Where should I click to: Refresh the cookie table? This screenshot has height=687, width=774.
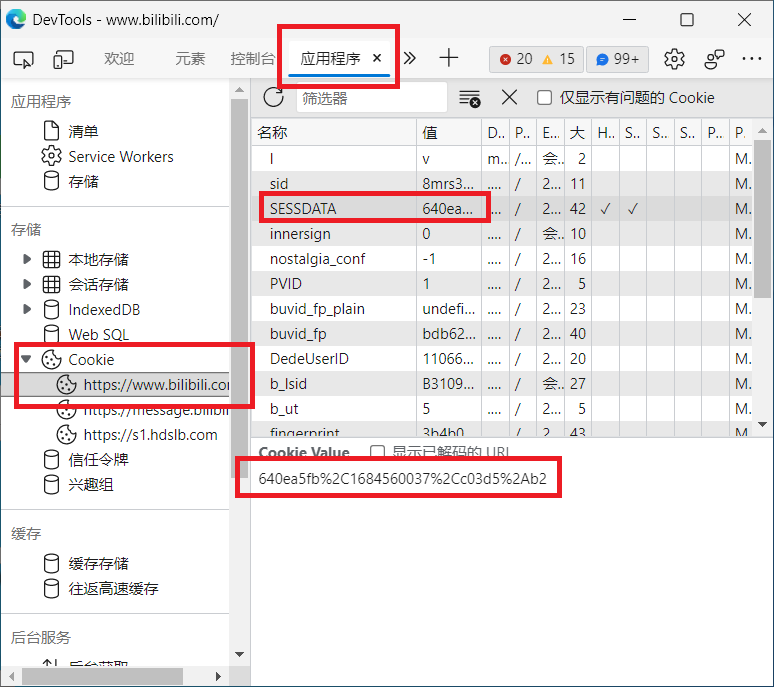pyautogui.click(x=273, y=97)
